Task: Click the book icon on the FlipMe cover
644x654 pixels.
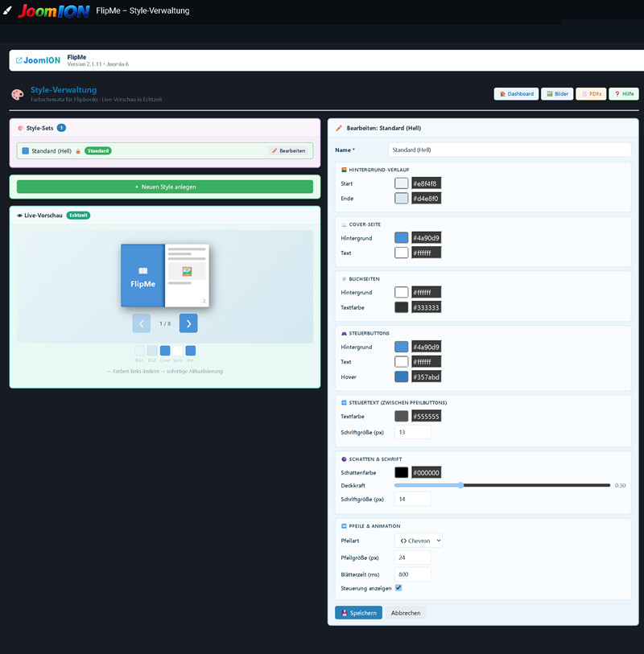Action: tap(142, 271)
